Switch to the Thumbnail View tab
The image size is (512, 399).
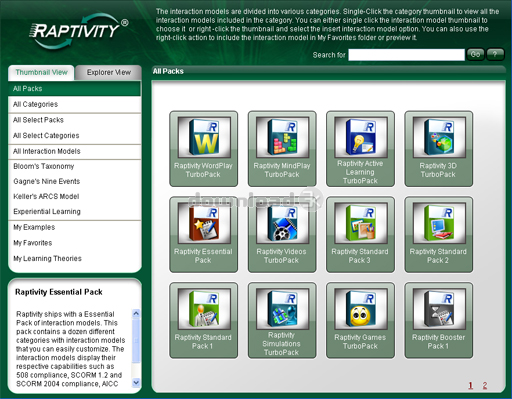tap(41, 72)
